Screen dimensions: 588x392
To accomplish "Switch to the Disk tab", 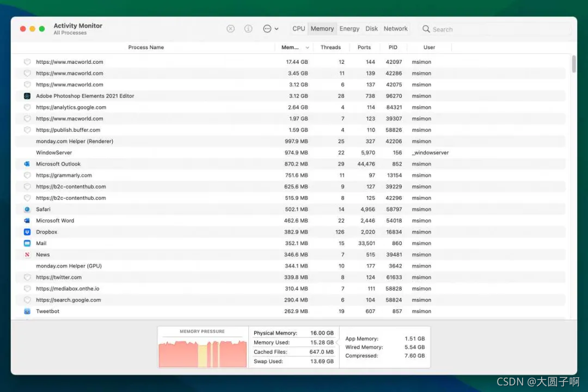I will (x=371, y=28).
